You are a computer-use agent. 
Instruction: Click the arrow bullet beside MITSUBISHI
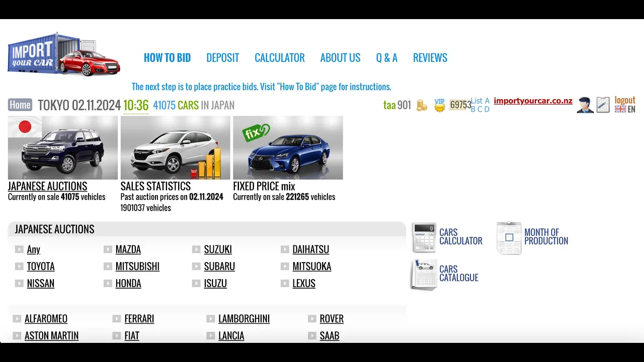pyautogui.click(x=108, y=266)
